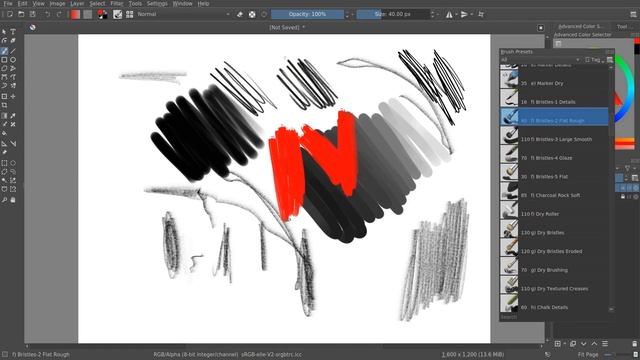Open the Normal blending mode dropdown
The height and width of the screenshot is (360, 640).
point(184,14)
